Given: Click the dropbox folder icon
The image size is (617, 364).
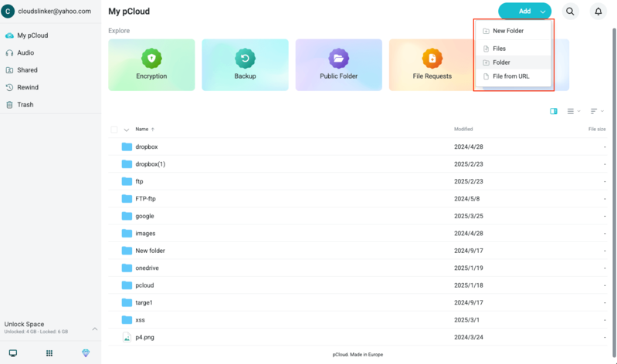Looking at the screenshot, I should (x=127, y=147).
